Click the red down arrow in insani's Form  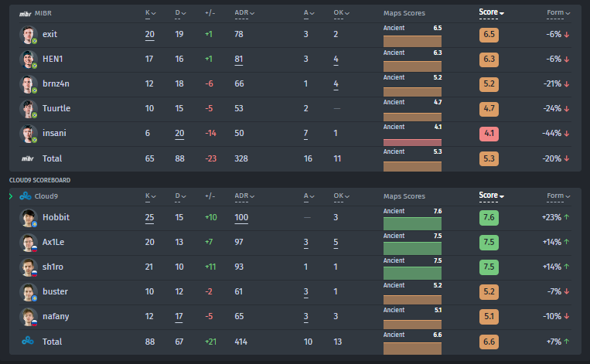pyautogui.click(x=567, y=134)
